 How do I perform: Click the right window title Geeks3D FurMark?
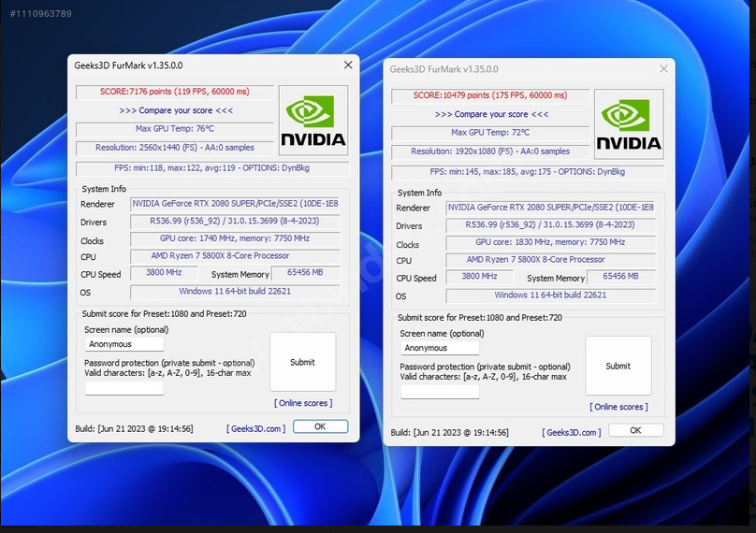coord(444,69)
